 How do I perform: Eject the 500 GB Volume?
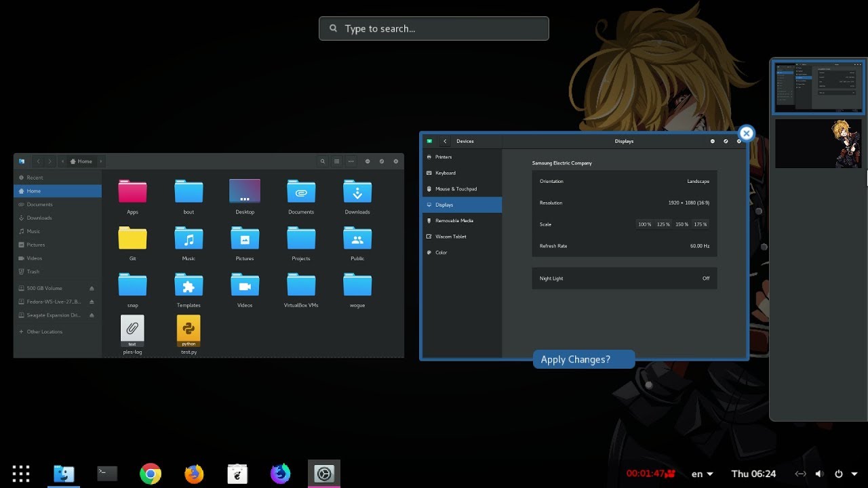click(92, 288)
